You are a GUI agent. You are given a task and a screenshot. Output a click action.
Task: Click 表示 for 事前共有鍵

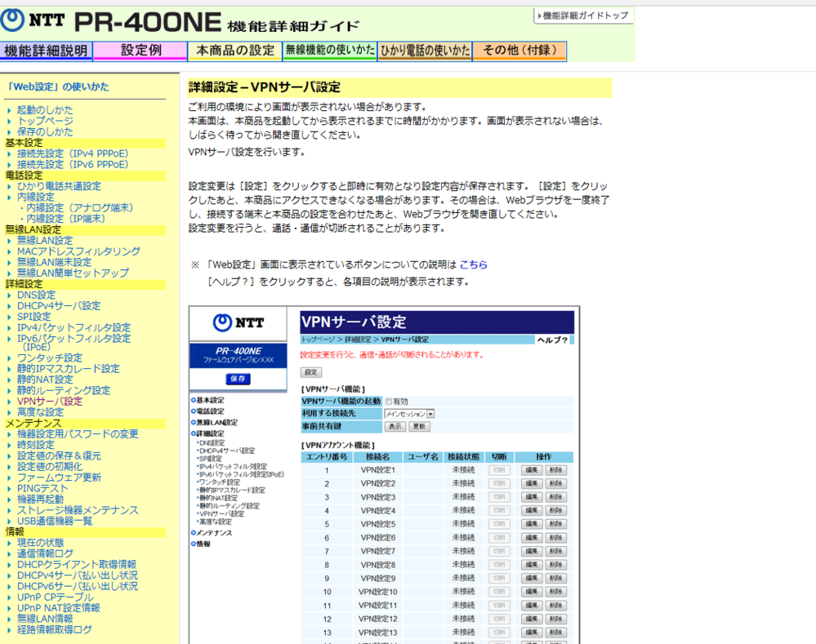[x=395, y=427]
